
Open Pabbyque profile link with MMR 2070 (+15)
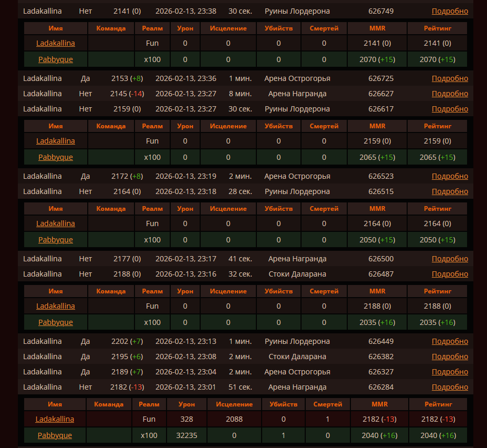[x=56, y=59]
